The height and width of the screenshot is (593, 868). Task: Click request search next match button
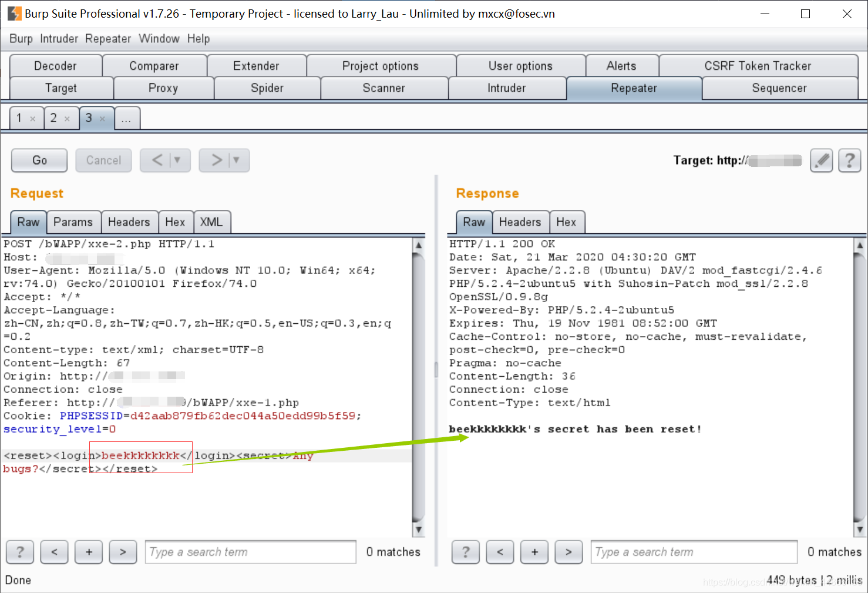point(123,552)
